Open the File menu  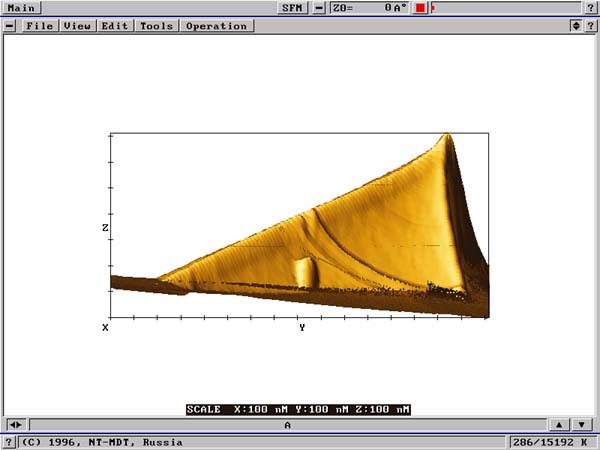[40, 26]
